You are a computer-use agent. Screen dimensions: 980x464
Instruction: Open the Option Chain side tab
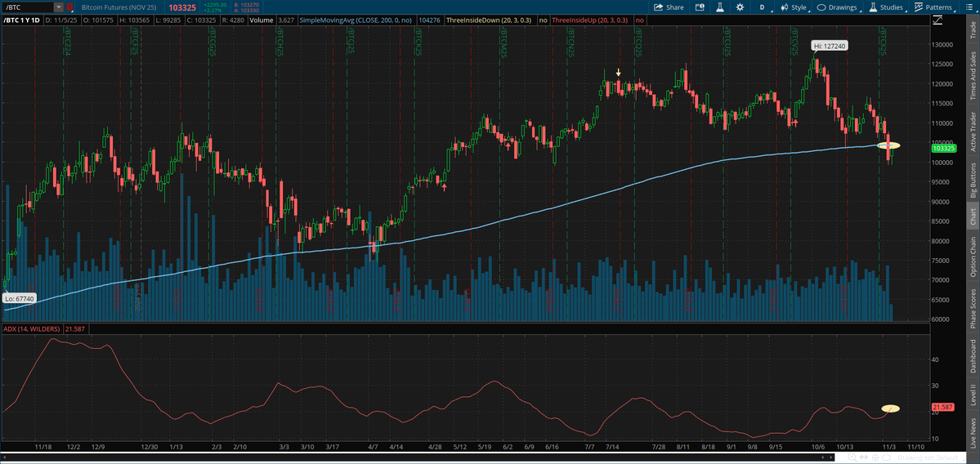973,257
